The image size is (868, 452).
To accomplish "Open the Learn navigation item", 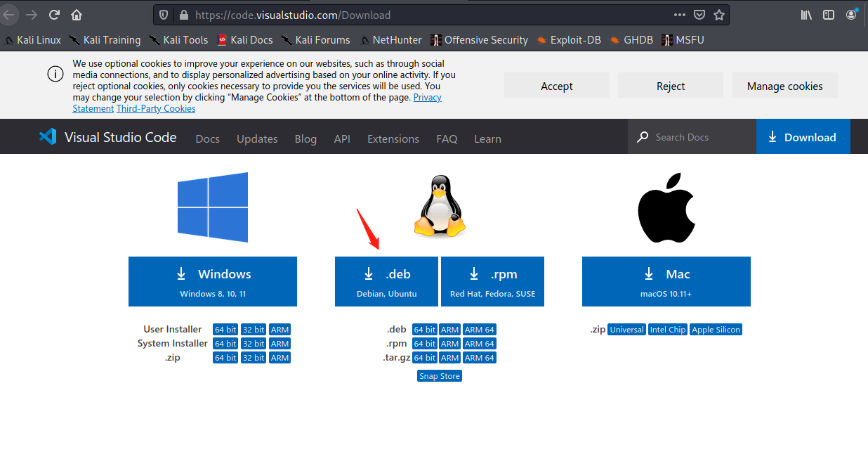I will pyautogui.click(x=487, y=138).
